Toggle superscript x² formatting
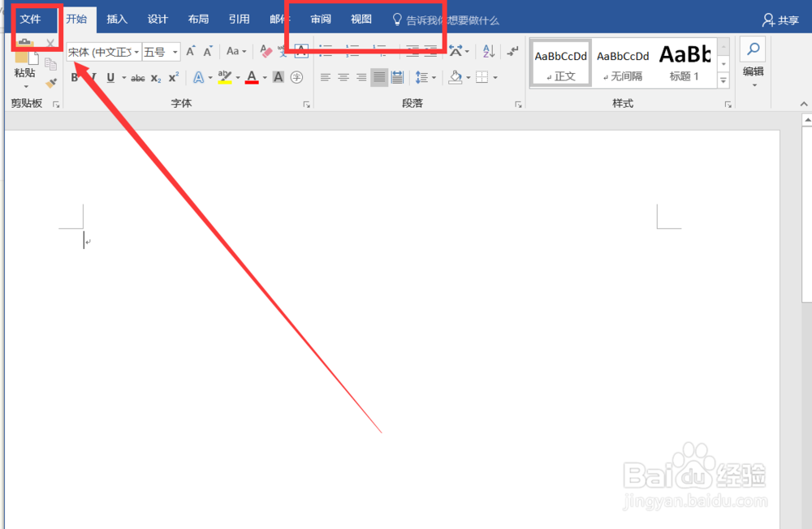This screenshot has height=529, width=812. coord(174,77)
